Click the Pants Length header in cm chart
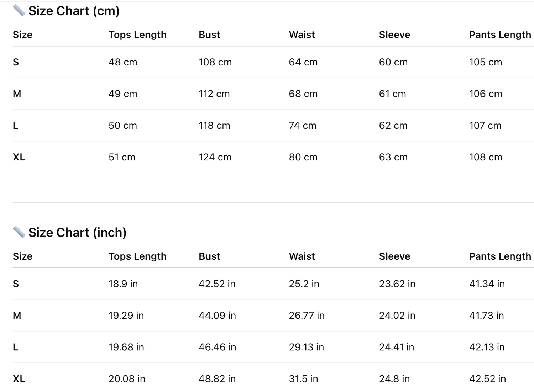 tap(500, 35)
